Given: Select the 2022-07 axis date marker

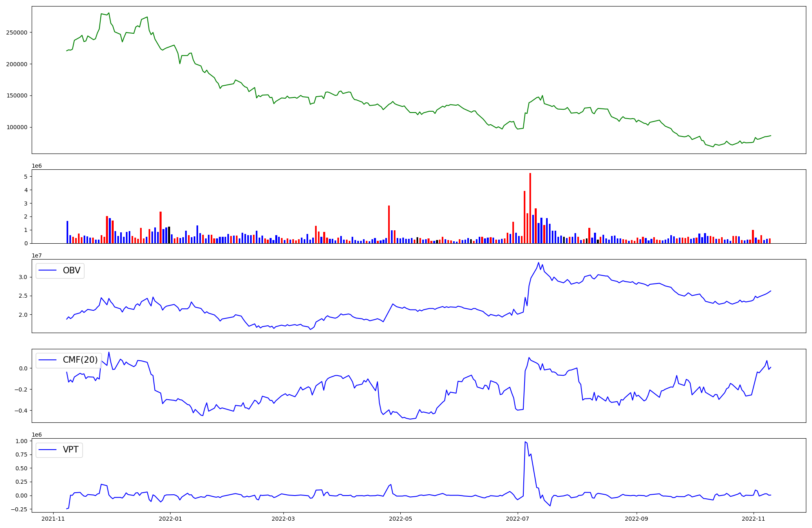Looking at the screenshot, I should 518,519.
